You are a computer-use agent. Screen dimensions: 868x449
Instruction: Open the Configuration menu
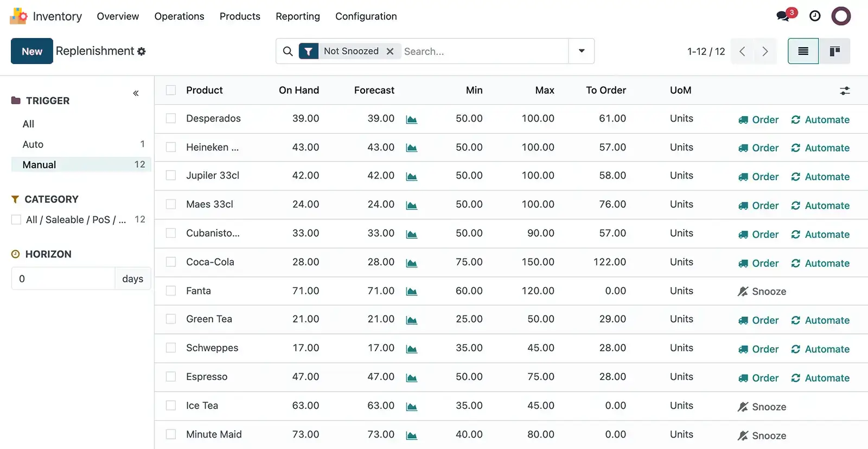[366, 16]
